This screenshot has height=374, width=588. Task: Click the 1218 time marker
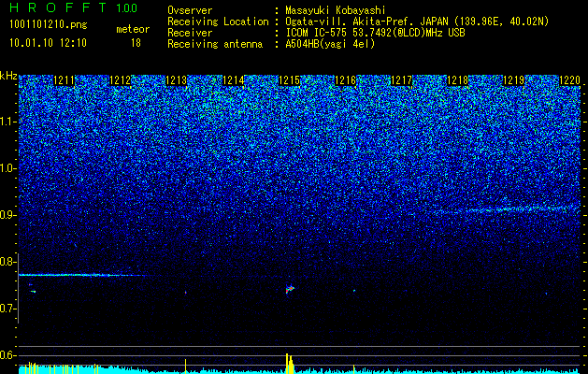point(457,80)
